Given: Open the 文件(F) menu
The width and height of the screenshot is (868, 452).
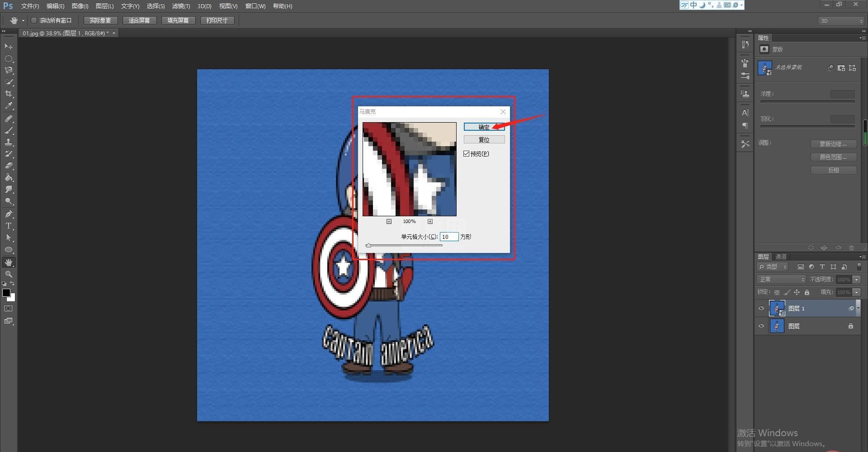Looking at the screenshot, I should click(x=30, y=6).
